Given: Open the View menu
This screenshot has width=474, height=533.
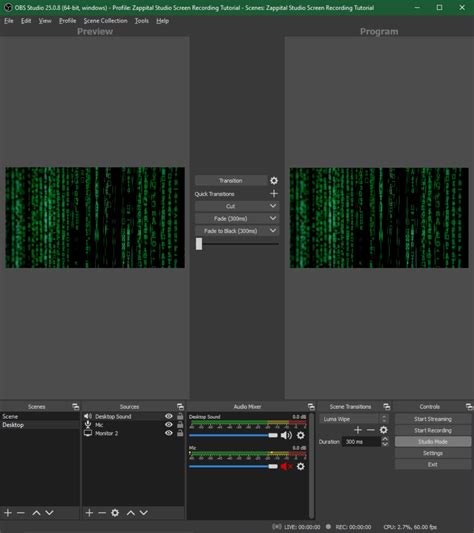Looking at the screenshot, I should tap(45, 21).
